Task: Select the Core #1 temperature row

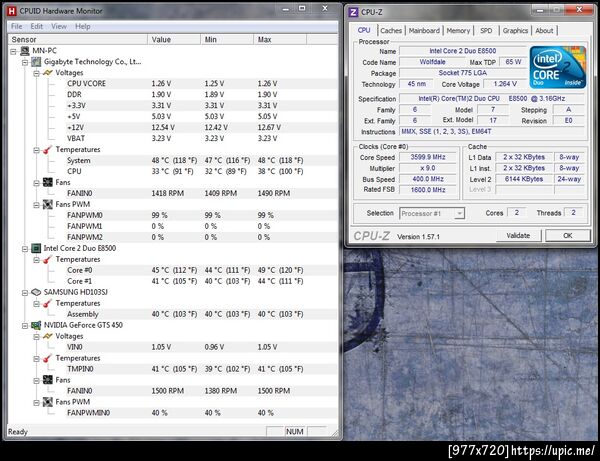Action: click(x=201, y=281)
